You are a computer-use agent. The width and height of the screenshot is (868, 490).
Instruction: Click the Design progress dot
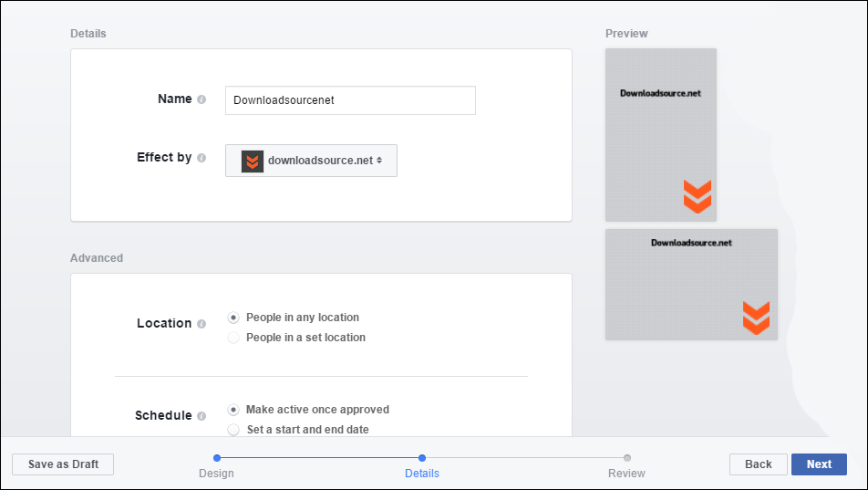pyautogui.click(x=217, y=458)
